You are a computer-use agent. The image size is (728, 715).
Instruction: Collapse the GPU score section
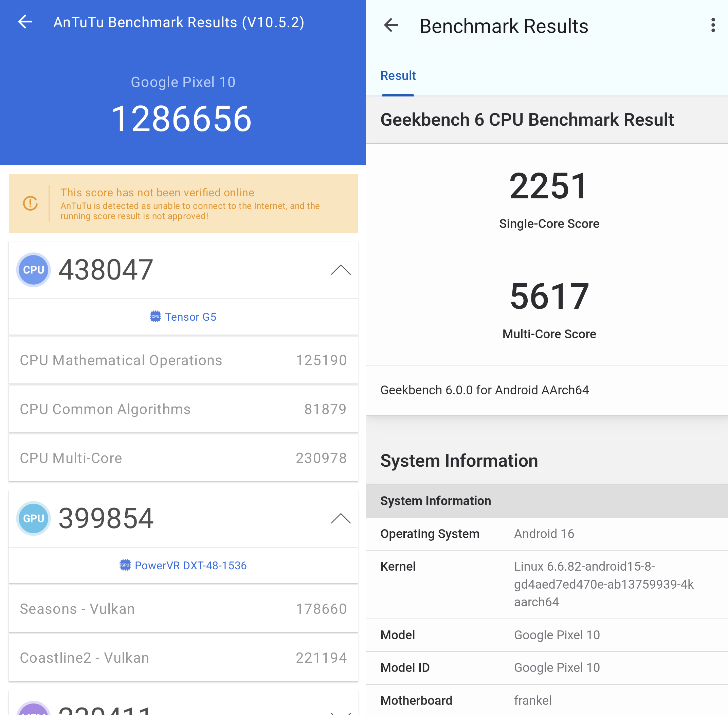click(341, 518)
